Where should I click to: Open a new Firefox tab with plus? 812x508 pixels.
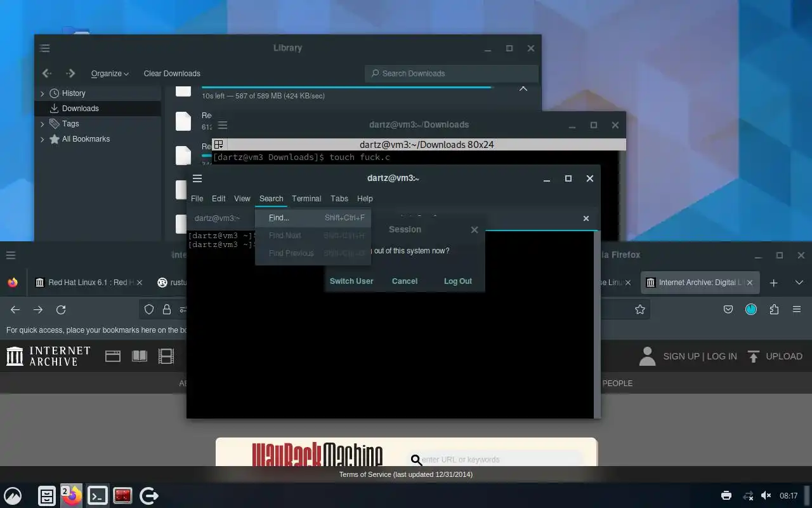[773, 283]
